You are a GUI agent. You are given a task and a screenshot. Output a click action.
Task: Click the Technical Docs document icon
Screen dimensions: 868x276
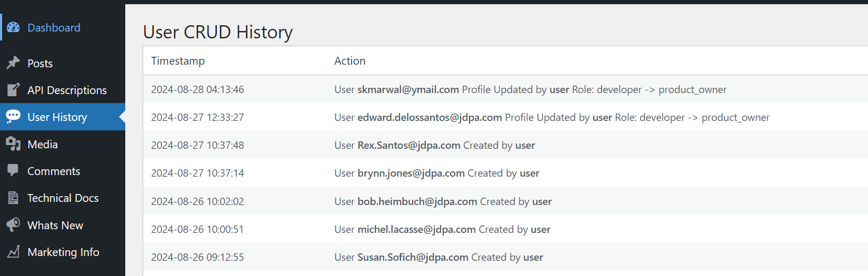(13, 198)
